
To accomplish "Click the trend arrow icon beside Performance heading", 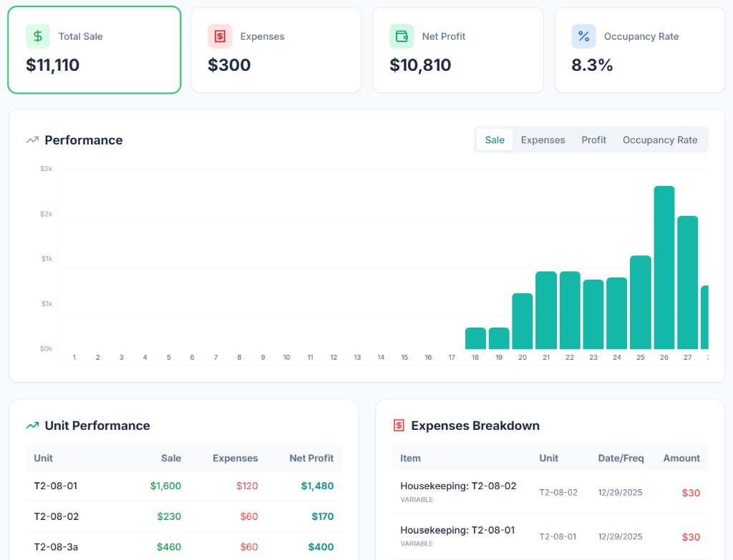I will (31, 140).
